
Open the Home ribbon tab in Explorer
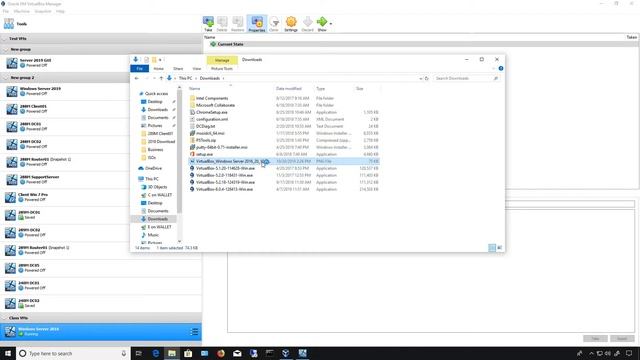click(x=158, y=69)
